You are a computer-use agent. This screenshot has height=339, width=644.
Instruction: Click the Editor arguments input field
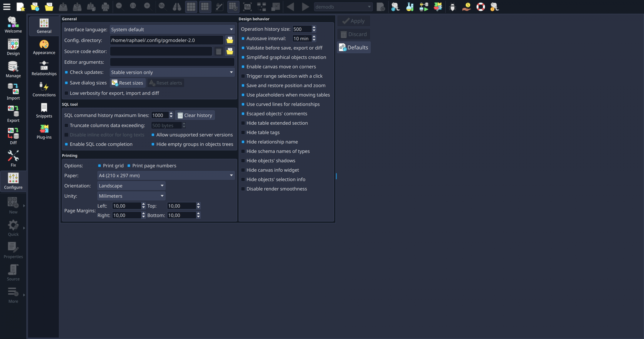pyautogui.click(x=172, y=62)
